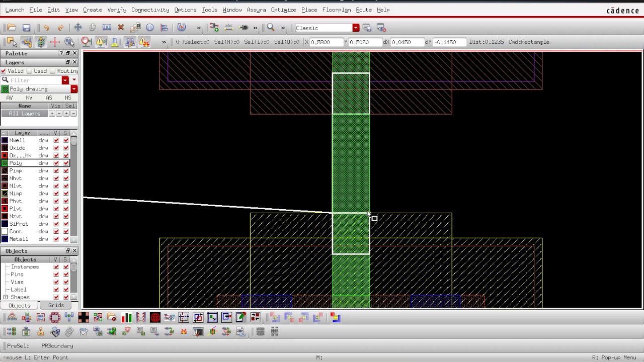The height and width of the screenshot is (362, 644).
Task: Click the Create Pin icon
Action: point(244,28)
